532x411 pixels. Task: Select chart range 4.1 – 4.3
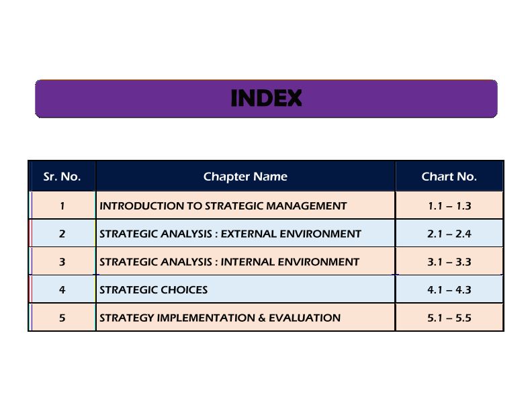[449, 290]
